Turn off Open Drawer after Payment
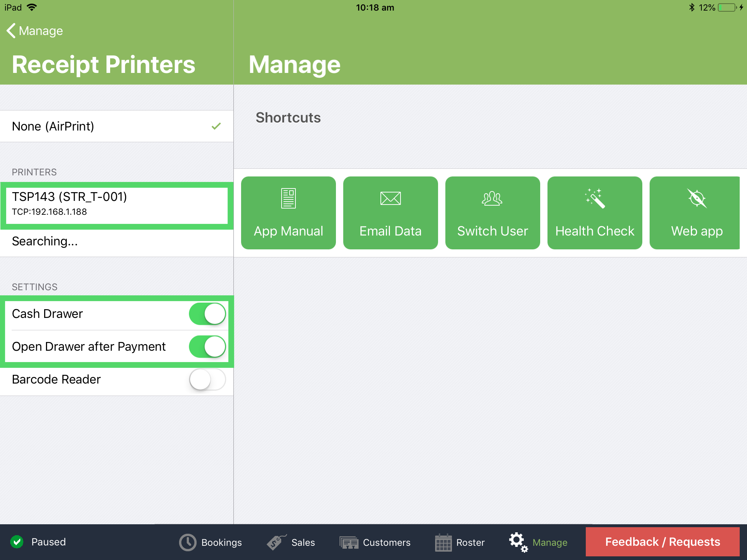The image size is (747, 560). (x=207, y=346)
